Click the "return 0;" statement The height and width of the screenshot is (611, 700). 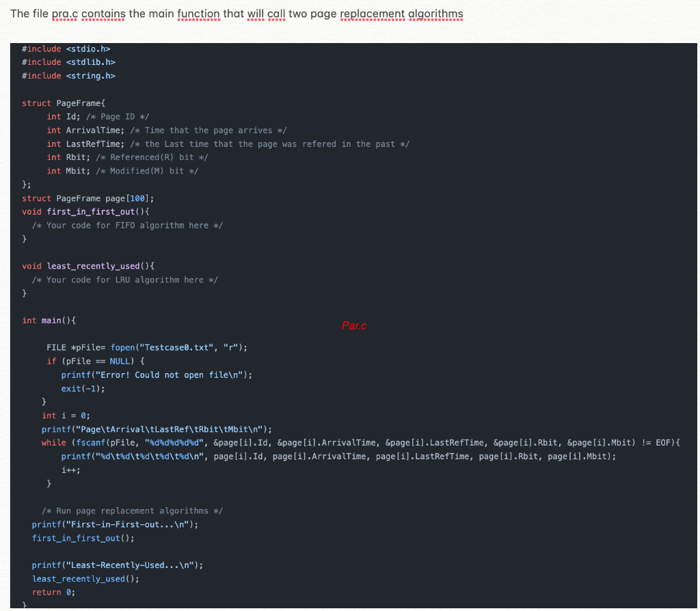pos(53,592)
